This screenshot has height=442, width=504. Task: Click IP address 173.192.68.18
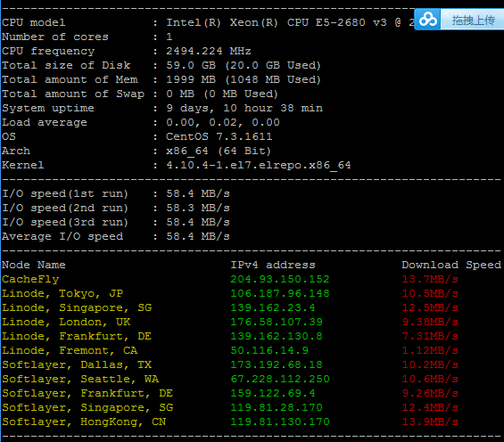[x=277, y=364]
